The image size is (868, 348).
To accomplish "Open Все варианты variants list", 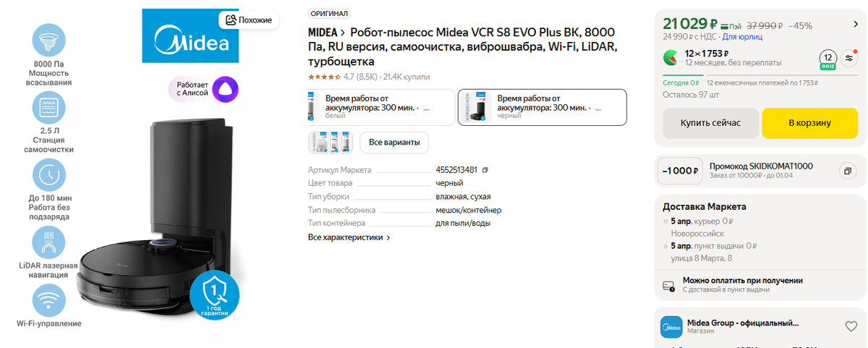I will coord(394,143).
